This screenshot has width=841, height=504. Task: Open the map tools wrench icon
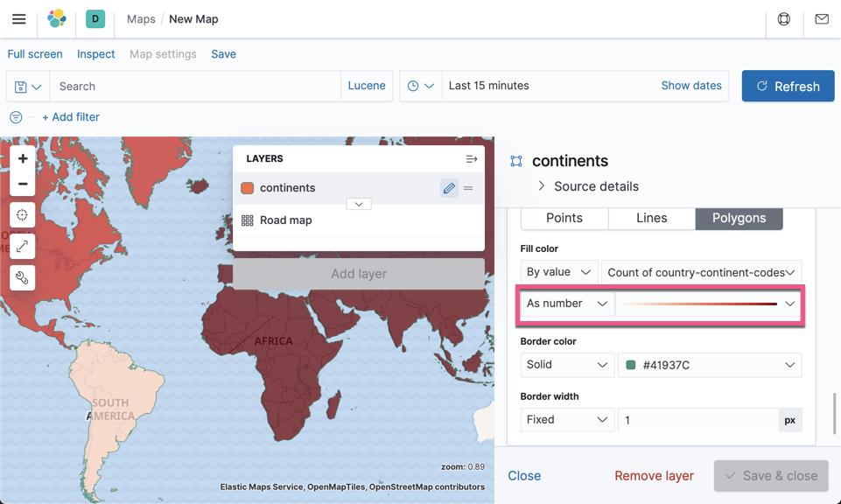23,277
